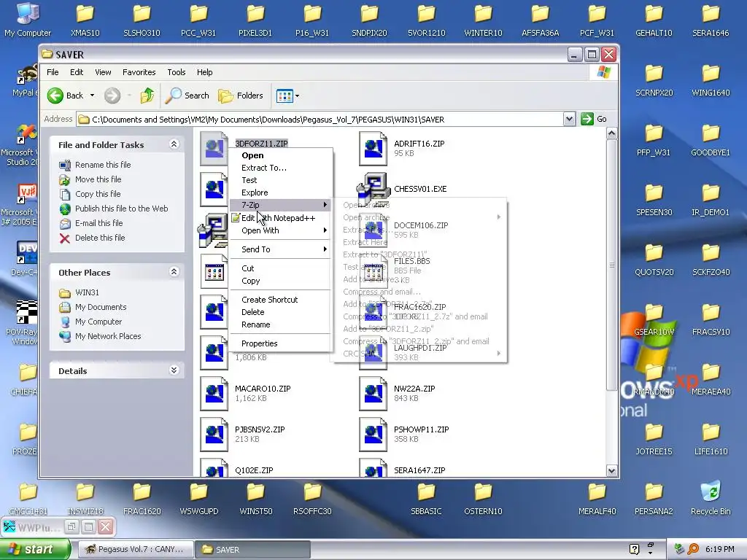Click the scroll up arrow in SAVER
The width and height of the screenshot is (747, 560).
pos(612,133)
